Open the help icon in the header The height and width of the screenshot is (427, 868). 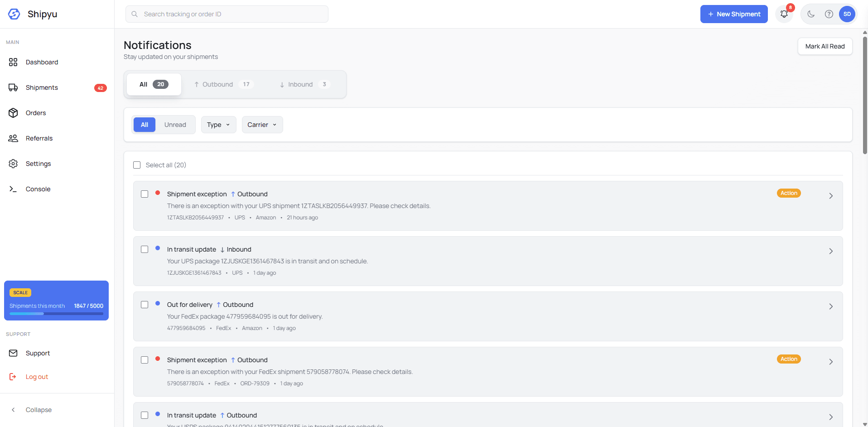point(829,14)
